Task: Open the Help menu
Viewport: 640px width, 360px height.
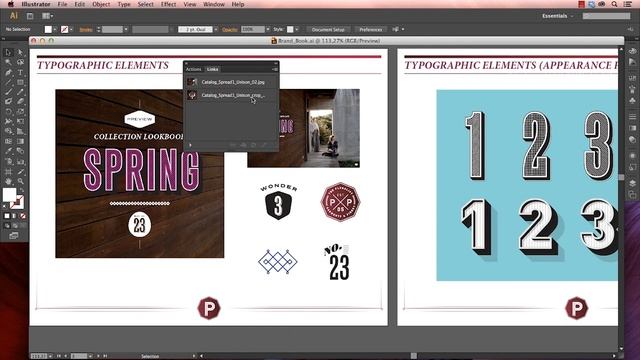Action: tap(238, 4)
